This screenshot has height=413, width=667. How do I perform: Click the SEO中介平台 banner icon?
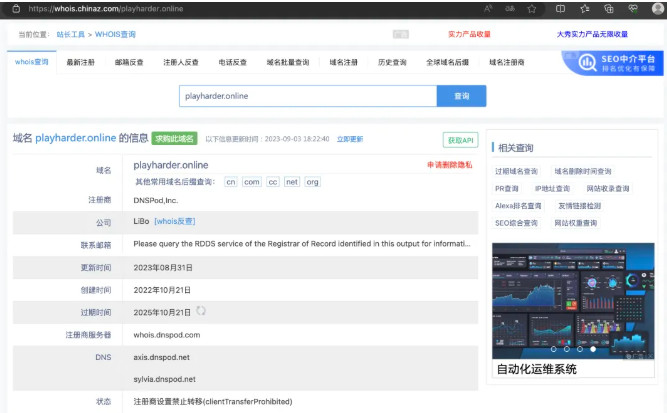point(611,64)
